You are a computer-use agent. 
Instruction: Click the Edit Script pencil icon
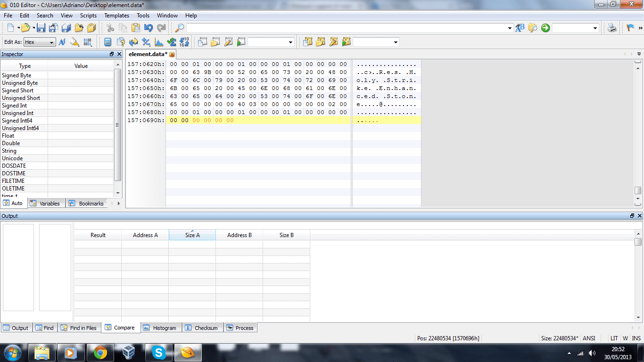(x=229, y=42)
